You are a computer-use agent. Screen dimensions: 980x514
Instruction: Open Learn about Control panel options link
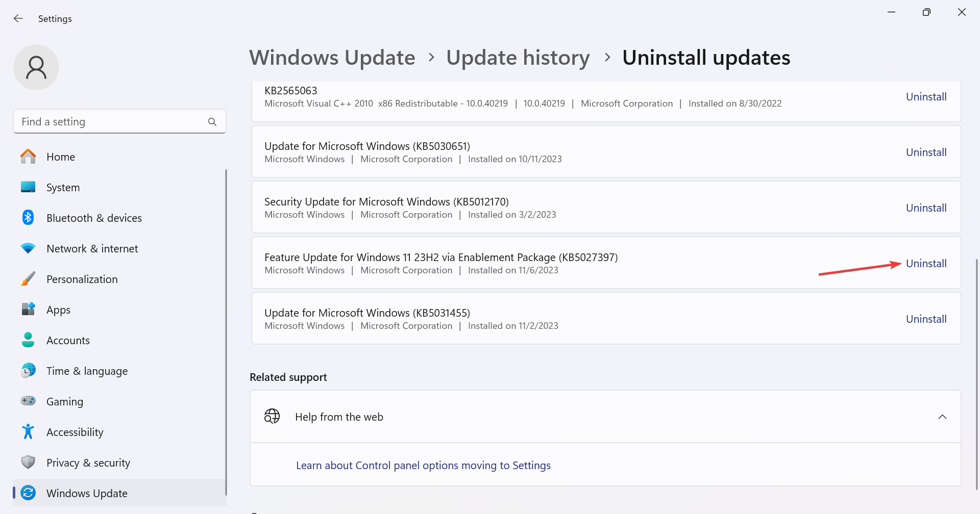[423, 466]
